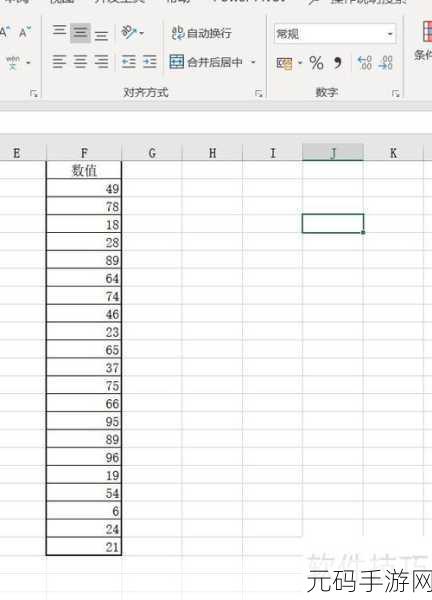Image resolution: width=432 pixels, height=600 pixels.
Task: Click conditional formatting icon
Action: coord(426,31)
